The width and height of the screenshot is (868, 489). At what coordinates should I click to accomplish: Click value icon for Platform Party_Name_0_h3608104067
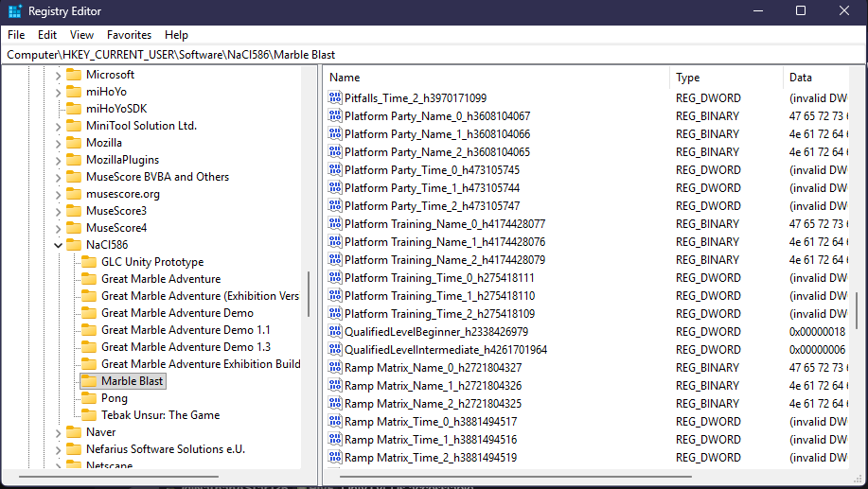335,116
